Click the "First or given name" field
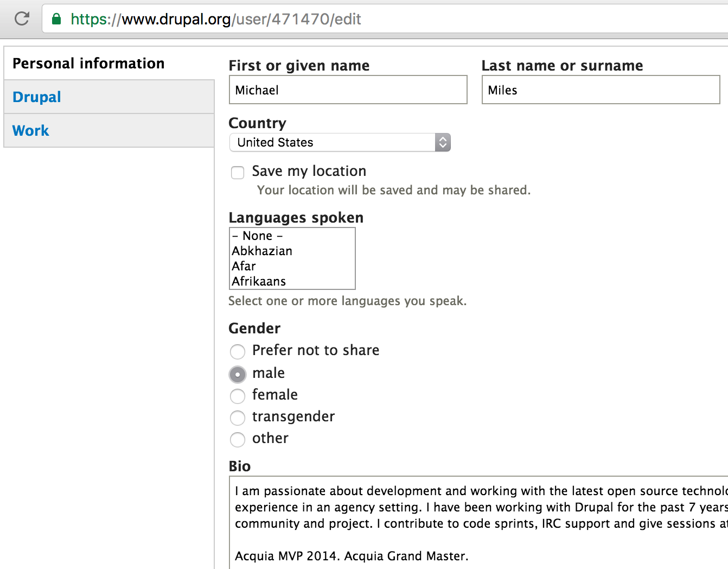Viewport: 728px width, 569px height. [x=348, y=90]
